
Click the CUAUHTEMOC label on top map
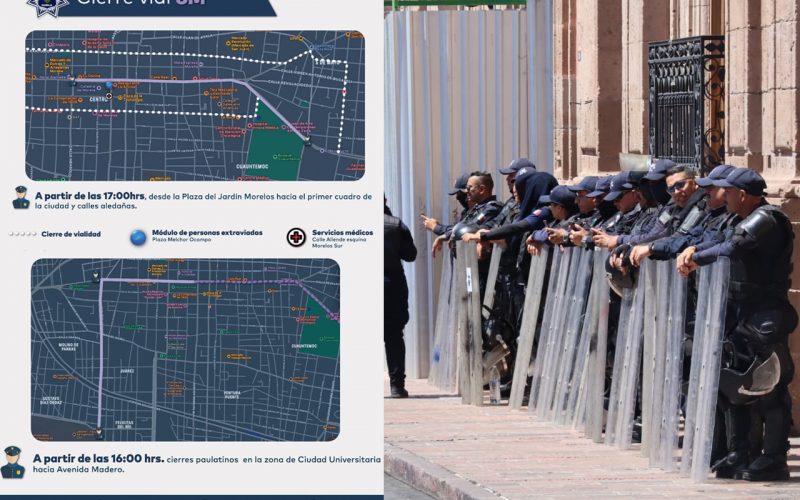pyautogui.click(x=252, y=166)
